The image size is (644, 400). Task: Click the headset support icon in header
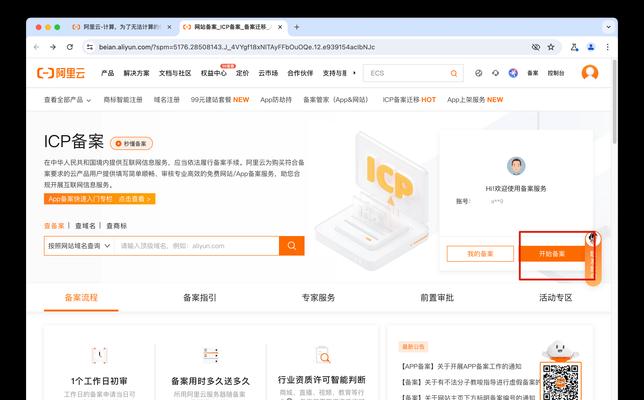(x=495, y=73)
